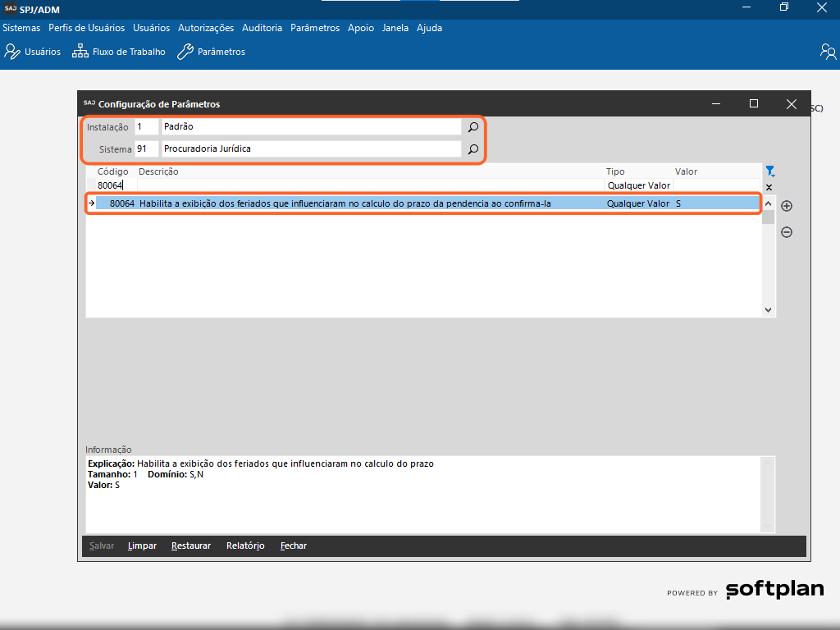Open the Autorizações menu
The height and width of the screenshot is (630, 840).
(206, 28)
